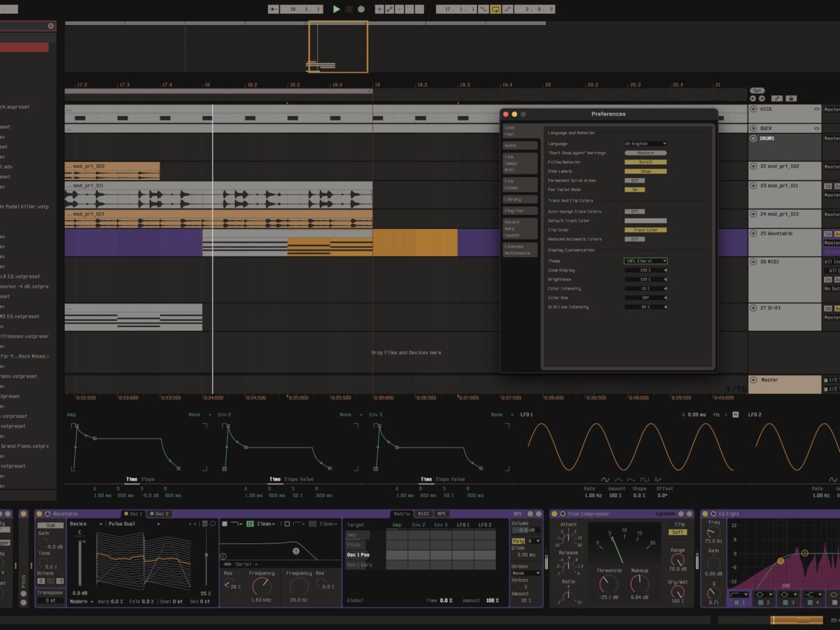
Task: Fold the KICK track with its triangle
Action: pyautogui.click(x=753, y=109)
